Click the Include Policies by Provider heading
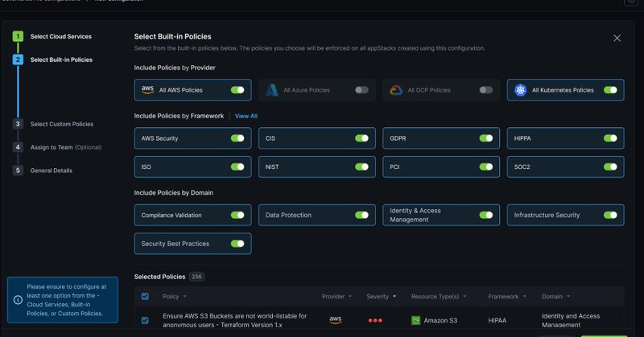Screen dimensions: 644x337 [175, 68]
